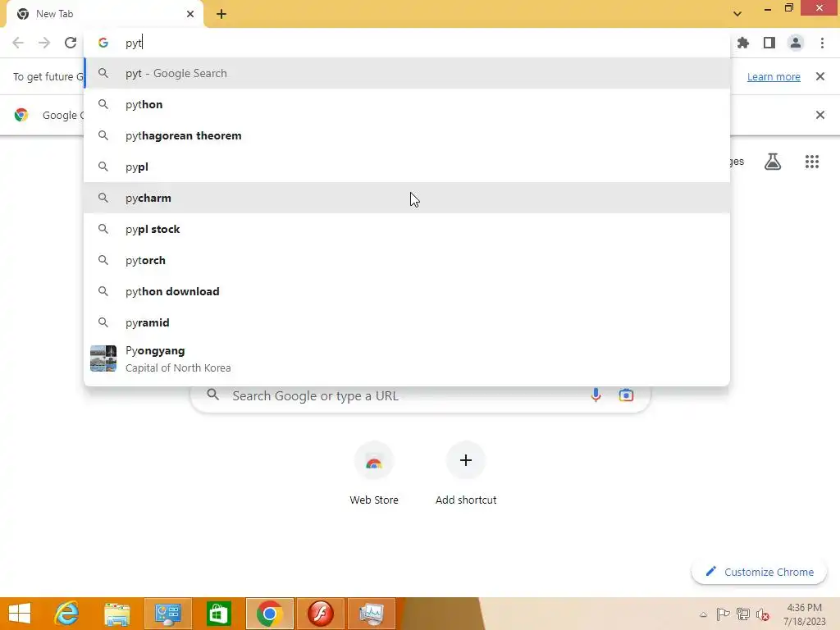Image resolution: width=840 pixels, height=630 pixels.
Task: Open the Search Labs flask icon
Action: coord(773,162)
